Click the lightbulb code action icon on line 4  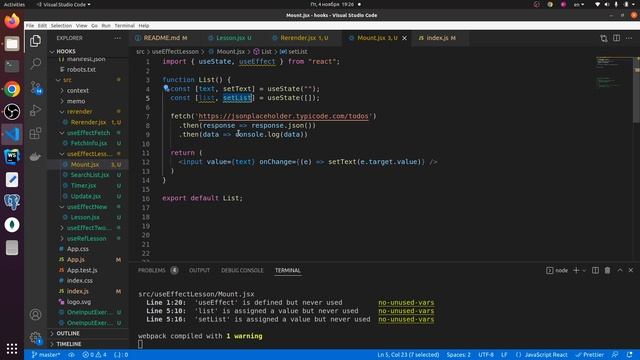[x=166, y=88]
